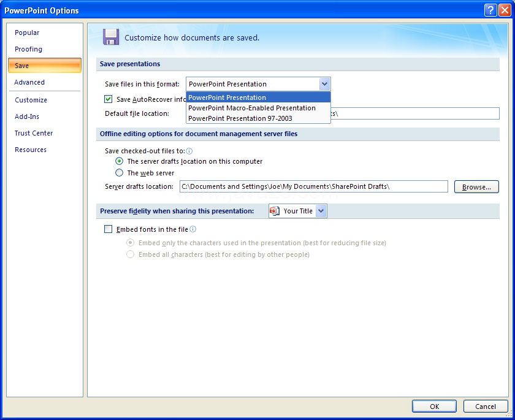Click info icon next to Save checked-out files
Screen dimensions: 515x420
[x=189, y=151]
